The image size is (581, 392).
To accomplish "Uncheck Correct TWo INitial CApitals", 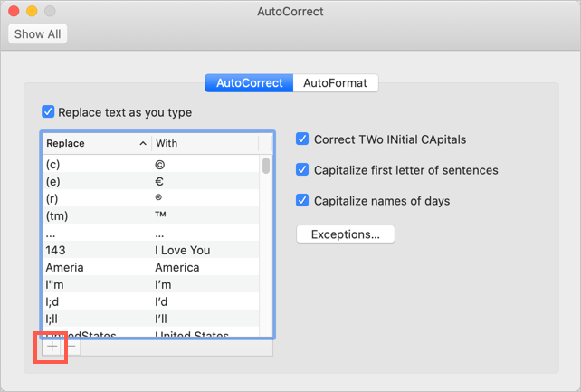I will [x=303, y=139].
